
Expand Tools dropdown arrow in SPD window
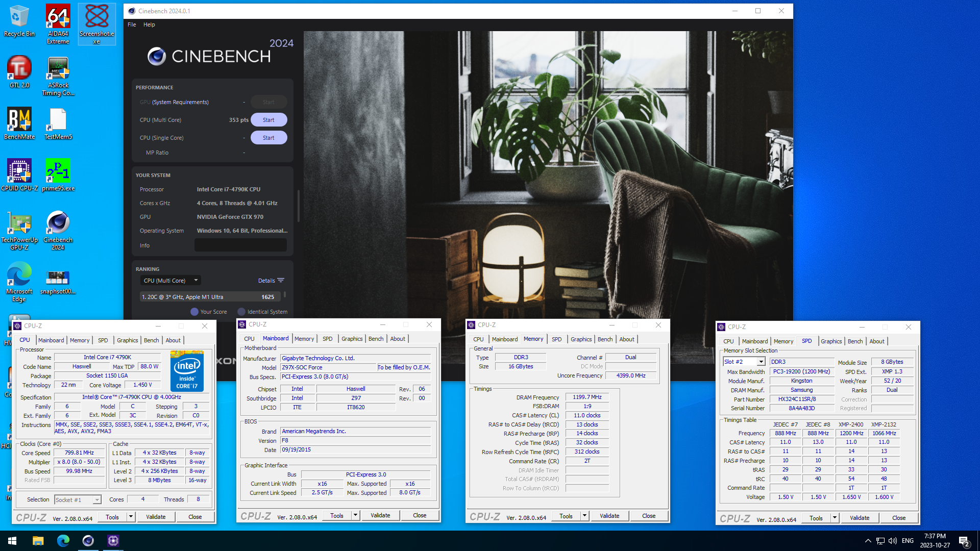point(835,518)
